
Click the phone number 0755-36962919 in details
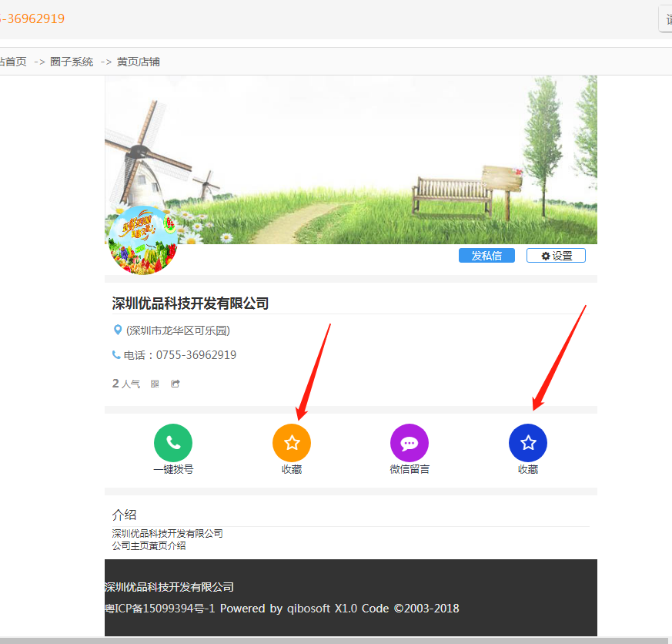coord(196,355)
